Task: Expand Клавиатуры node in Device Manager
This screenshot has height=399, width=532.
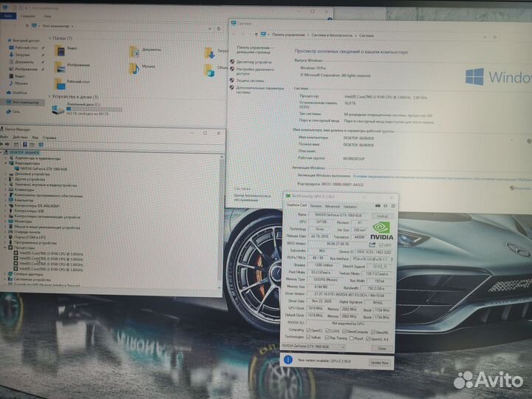Action: [x=5, y=190]
